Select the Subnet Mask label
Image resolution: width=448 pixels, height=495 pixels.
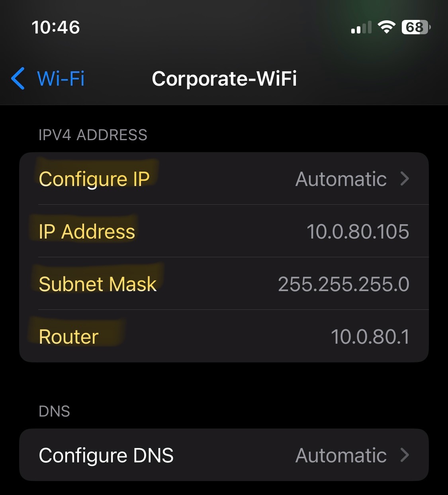click(x=98, y=284)
